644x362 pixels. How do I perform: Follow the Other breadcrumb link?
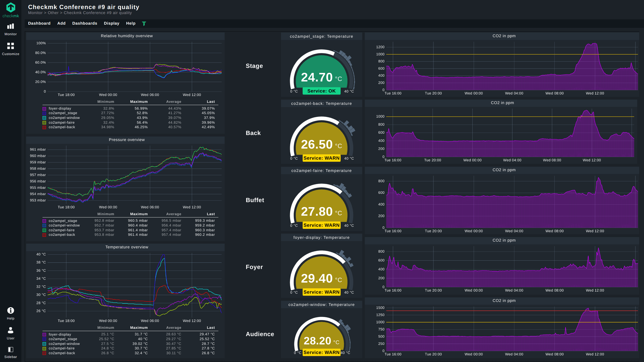click(53, 13)
